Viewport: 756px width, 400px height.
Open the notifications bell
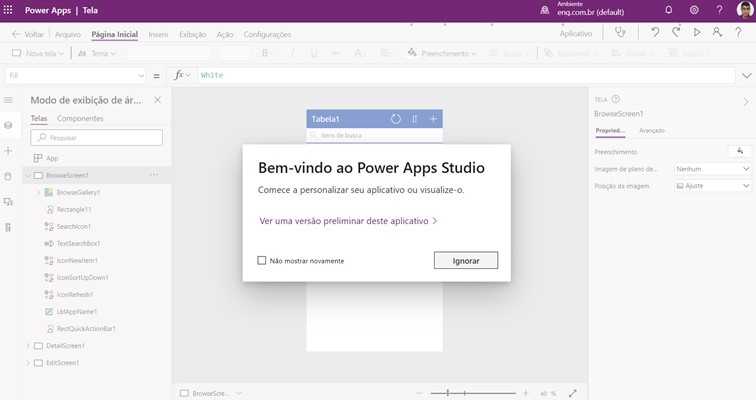pyautogui.click(x=669, y=10)
